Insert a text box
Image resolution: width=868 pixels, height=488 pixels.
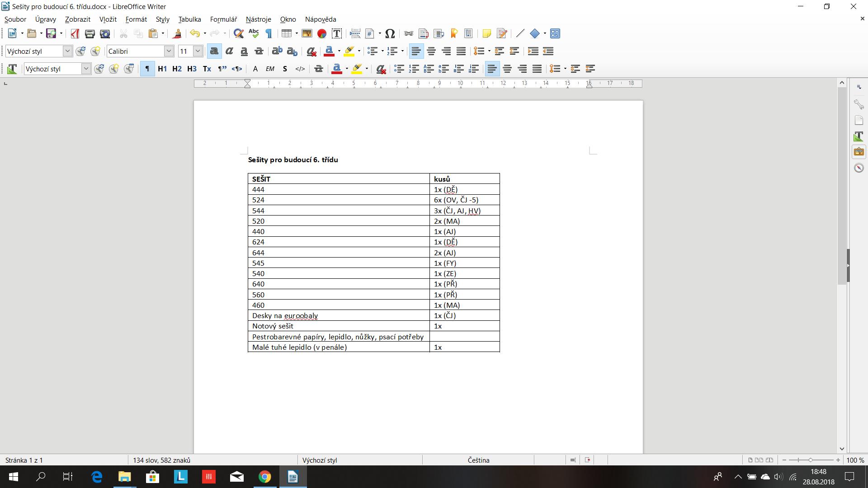coord(336,33)
